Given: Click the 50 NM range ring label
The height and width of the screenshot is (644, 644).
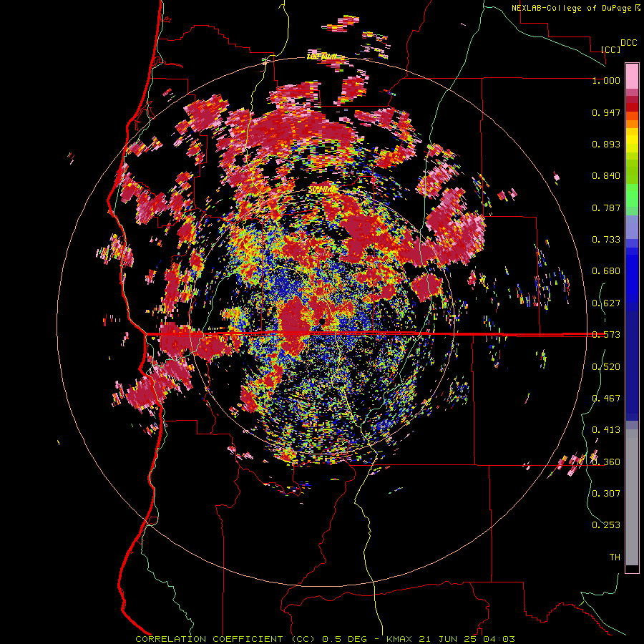Looking at the screenshot, I should tap(323, 190).
